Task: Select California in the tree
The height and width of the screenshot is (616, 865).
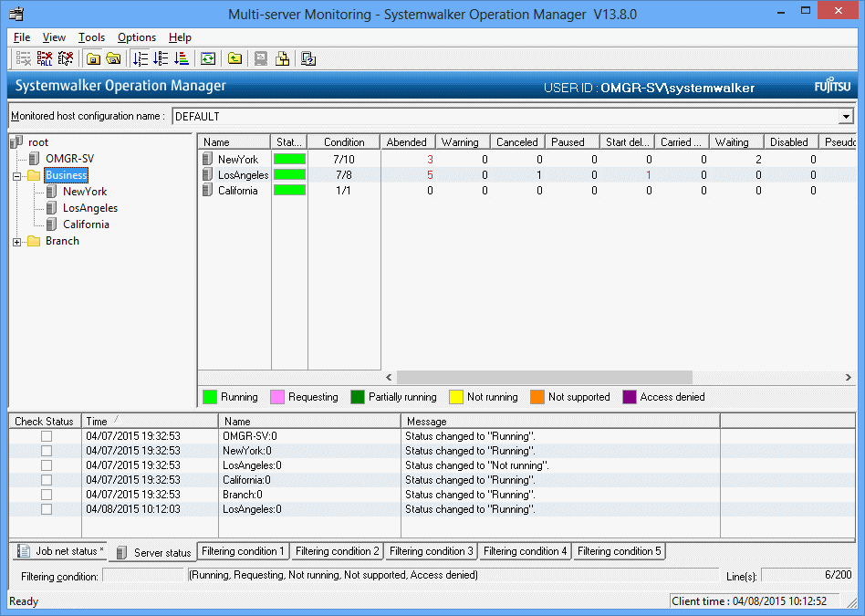Action: click(86, 224)
